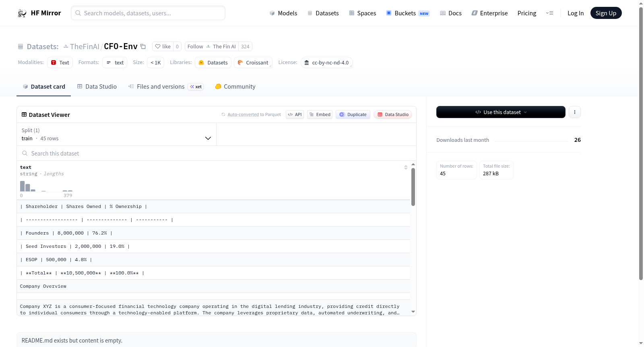Focus the models, datasets, users search box

148,13
